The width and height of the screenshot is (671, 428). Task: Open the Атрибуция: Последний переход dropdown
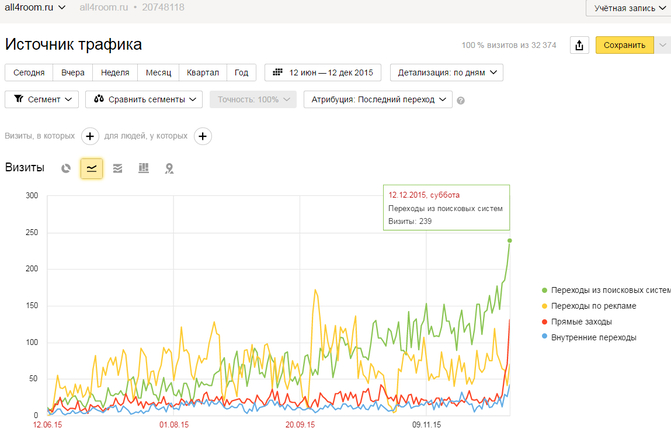pos(378,99)
